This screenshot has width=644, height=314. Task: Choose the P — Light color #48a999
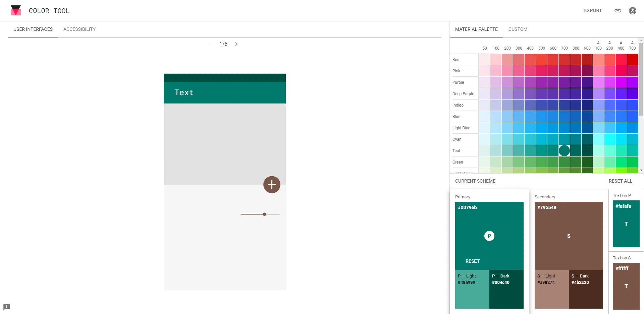click(x=472, y=289)
